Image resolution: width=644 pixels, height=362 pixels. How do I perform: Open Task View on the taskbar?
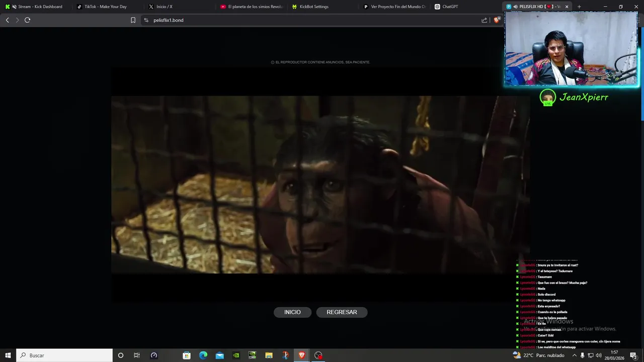pyautogui.click(x=136, y=355)
